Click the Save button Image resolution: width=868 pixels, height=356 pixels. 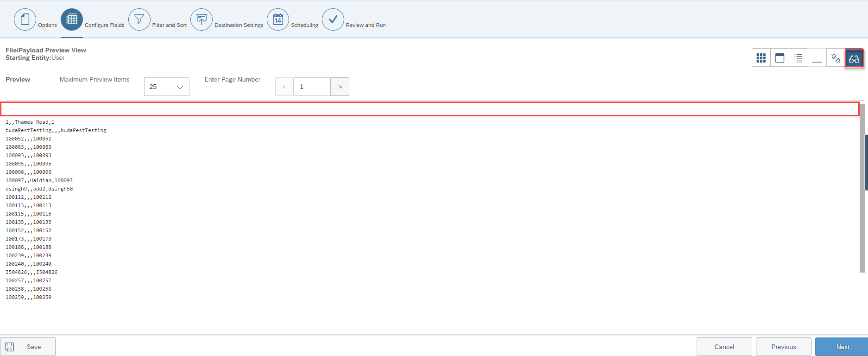(28, 347)
